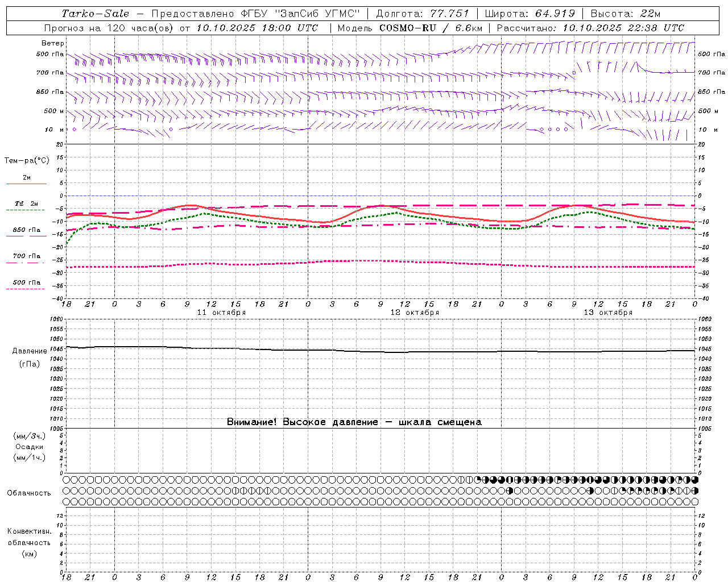Click 'Рассчитано: 10.10.2025 22:38 UTC' timestamp
This screenshot has width=728, height=582.
590,28
